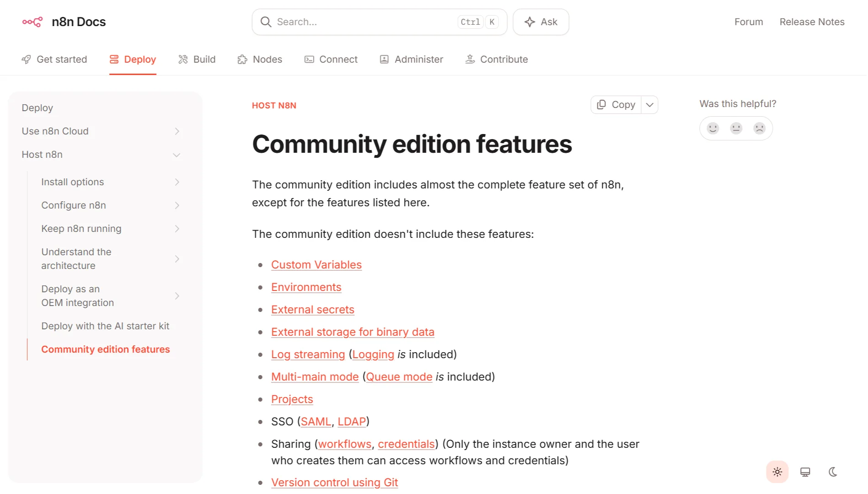Expand Configure n8n chevron
The height and width of the screenshot is (494, 868).
tap(177, 205)
